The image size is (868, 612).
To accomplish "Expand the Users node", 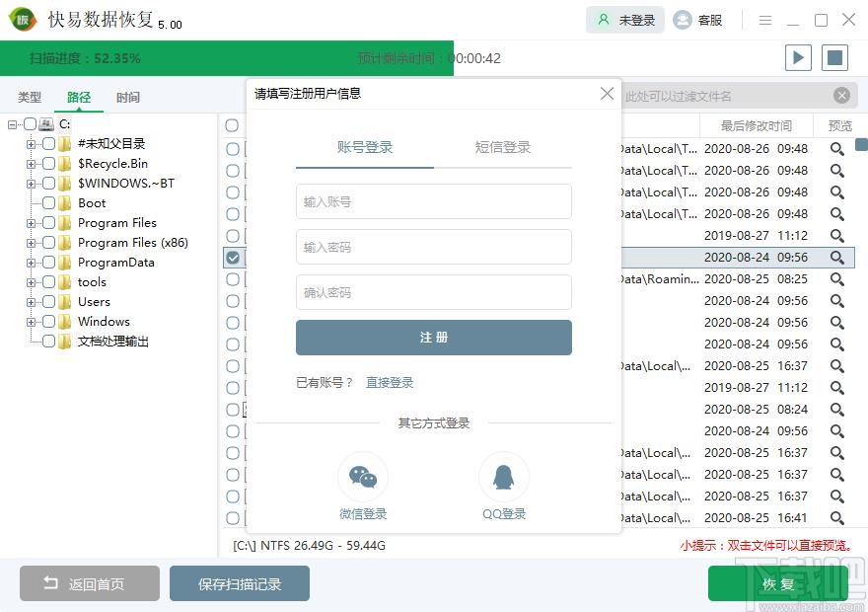I will pos(31,302).
